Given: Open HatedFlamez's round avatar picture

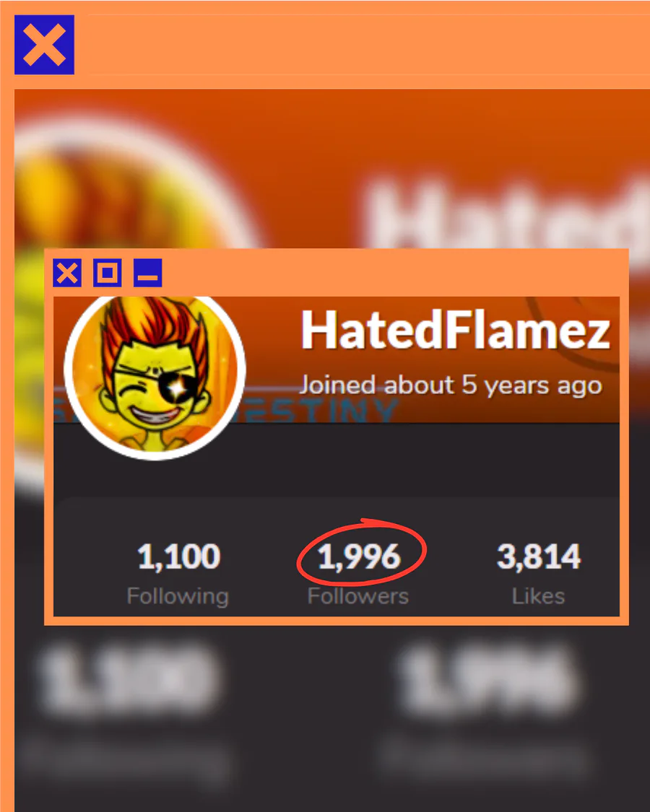Looking at the screenshot, I should (155, 377).
